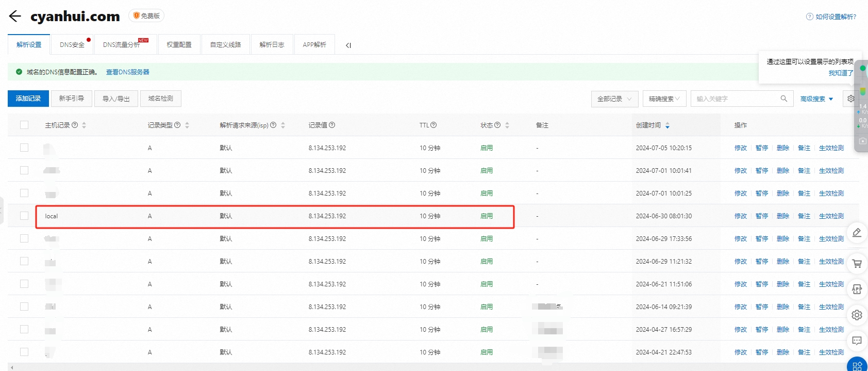868x371 pixels.
Task: Collapse the tab bar with arrow icon
Action: click(348, 45)
